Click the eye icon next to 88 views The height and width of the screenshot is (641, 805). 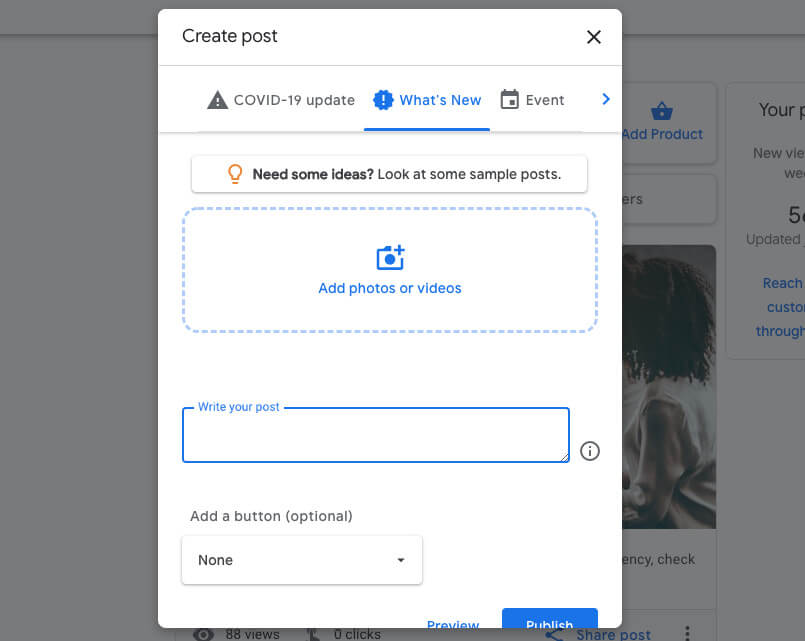(203, 634)
